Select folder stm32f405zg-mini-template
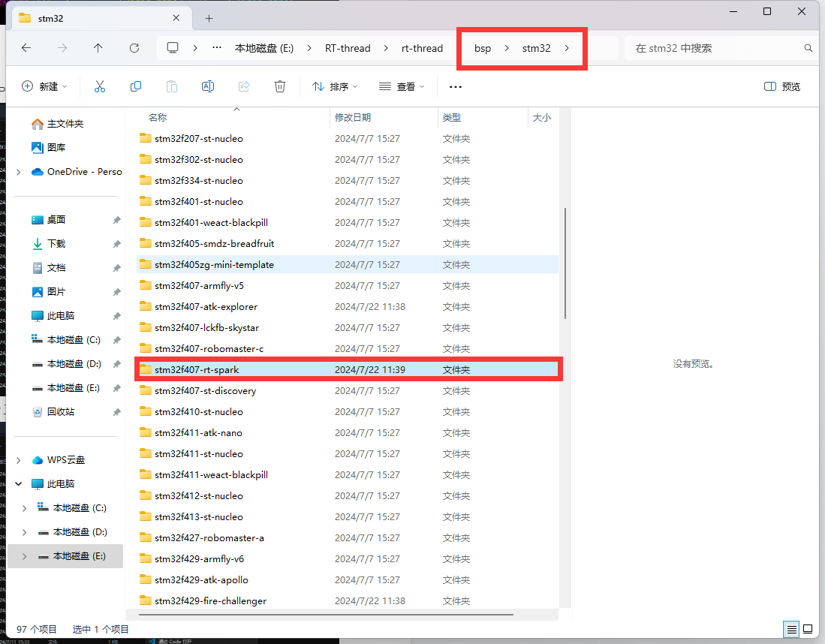The height and width of the screenshot is (644, 825). point(348,264)
